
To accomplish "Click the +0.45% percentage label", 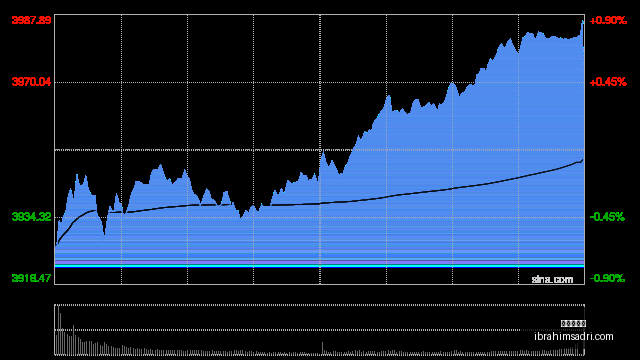I will click(608, 82).
